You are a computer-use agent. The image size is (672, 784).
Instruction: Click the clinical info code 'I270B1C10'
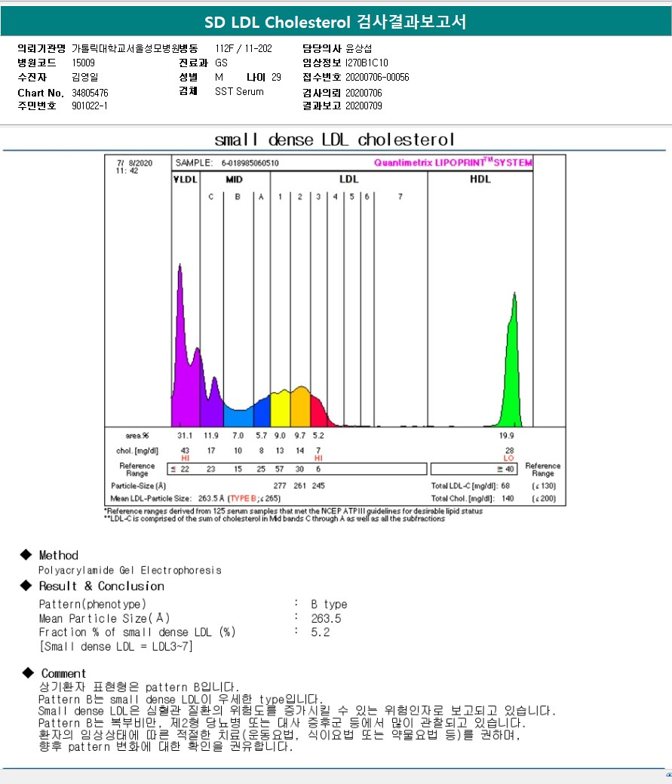[x=367, y=63]
